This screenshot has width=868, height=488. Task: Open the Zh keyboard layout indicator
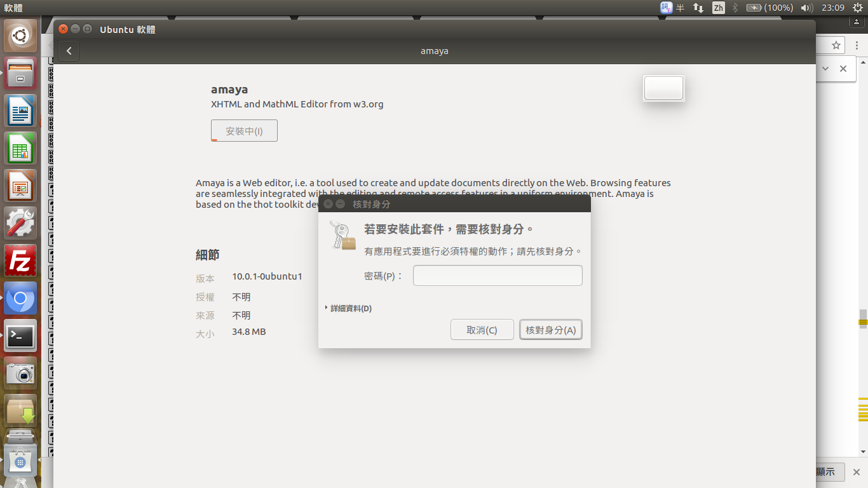(718, 8)
